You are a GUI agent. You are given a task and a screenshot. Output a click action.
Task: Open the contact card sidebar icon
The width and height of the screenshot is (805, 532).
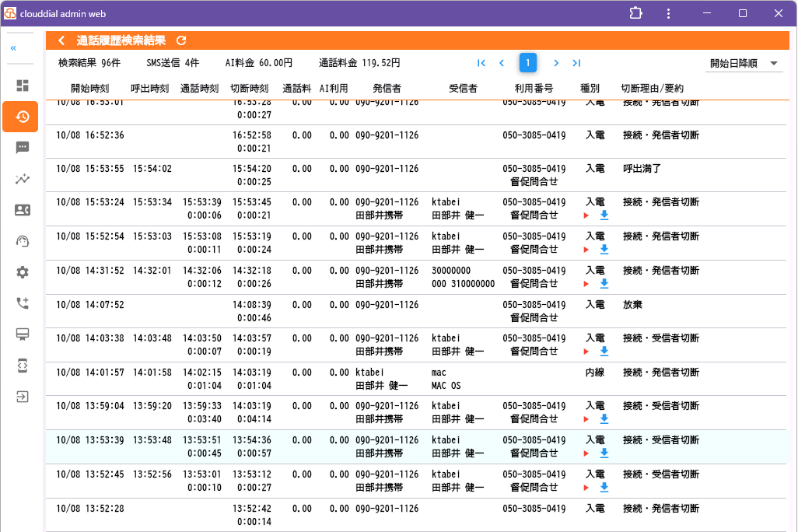(22, 210)
